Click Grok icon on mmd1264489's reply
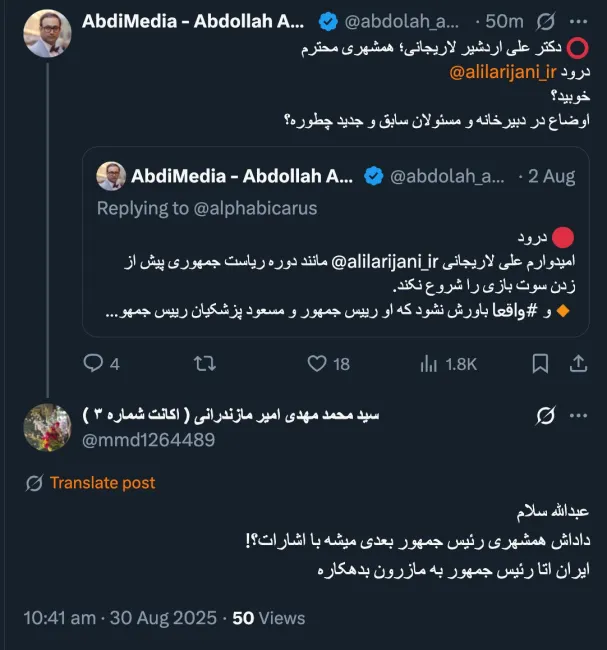 546,415
